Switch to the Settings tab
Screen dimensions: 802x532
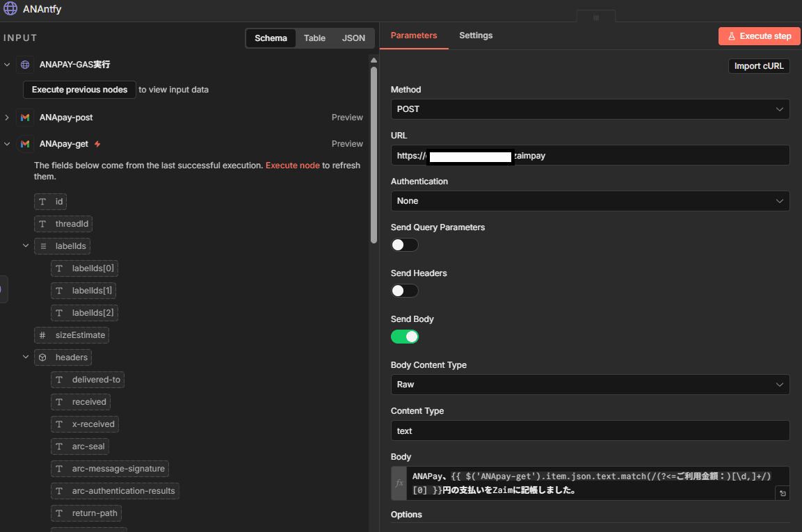point(476,35)
